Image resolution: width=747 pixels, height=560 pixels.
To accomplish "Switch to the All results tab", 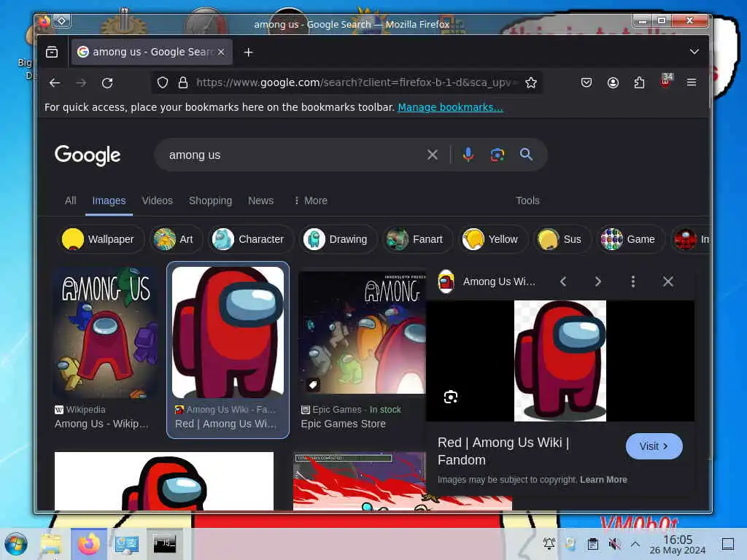I will point(71,201).
